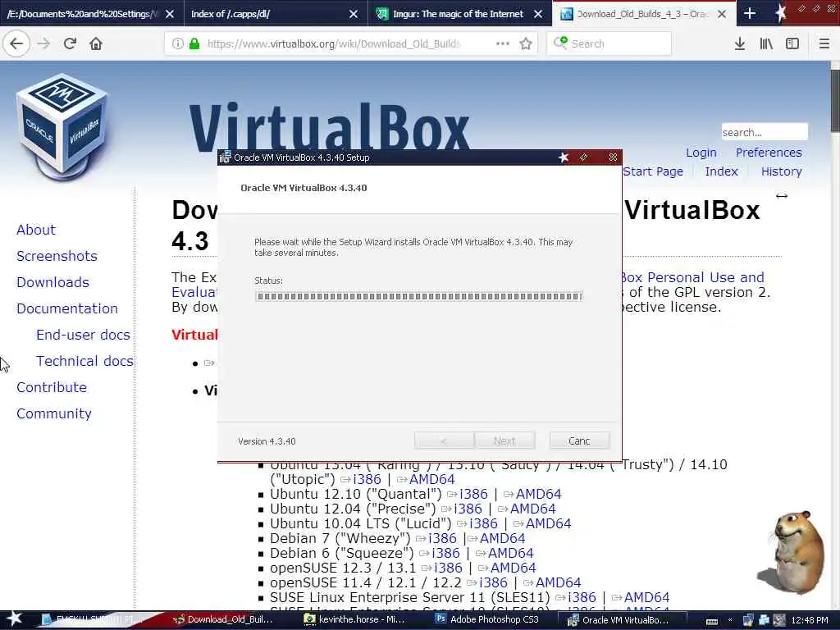Click disabled Next button in Setup

tap(504, 441)
